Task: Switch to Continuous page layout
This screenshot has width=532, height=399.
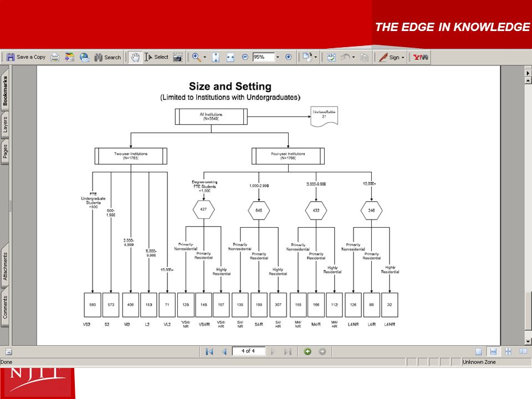Action: pos(493,351)
